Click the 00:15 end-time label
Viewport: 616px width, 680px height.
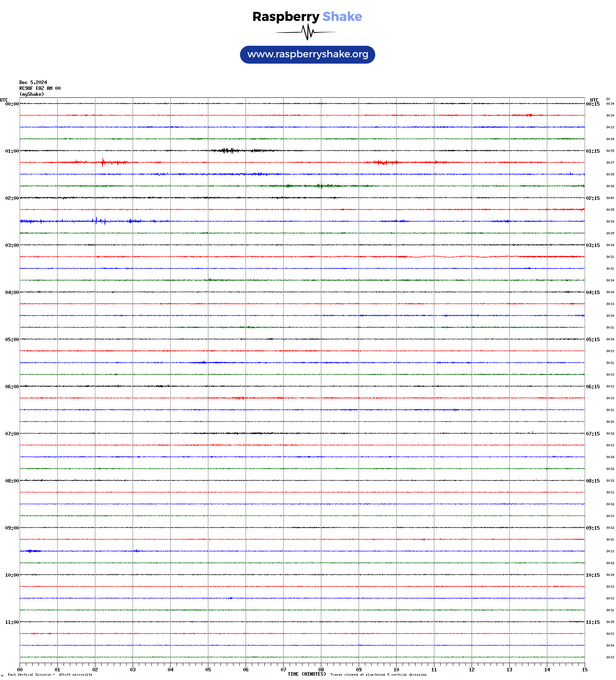click(593, 104)
